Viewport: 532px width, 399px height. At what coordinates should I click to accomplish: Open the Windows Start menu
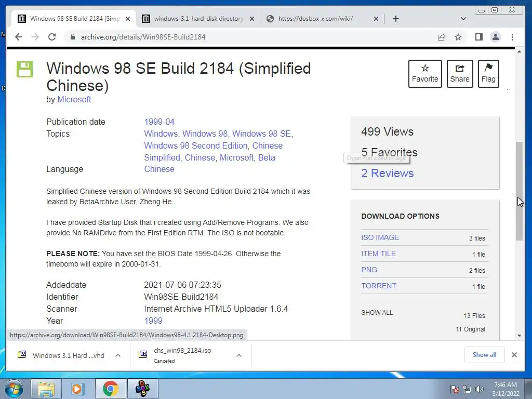[14, 389]
